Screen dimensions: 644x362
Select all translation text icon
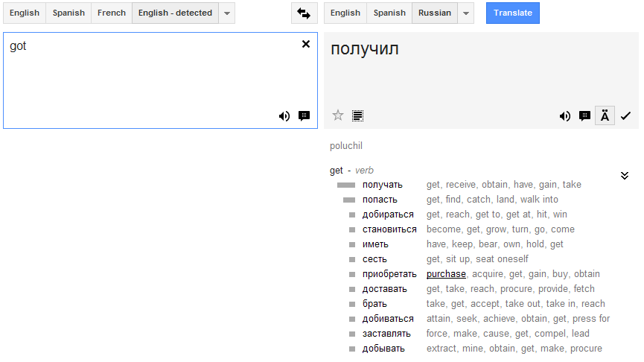[x=357, y=116]
